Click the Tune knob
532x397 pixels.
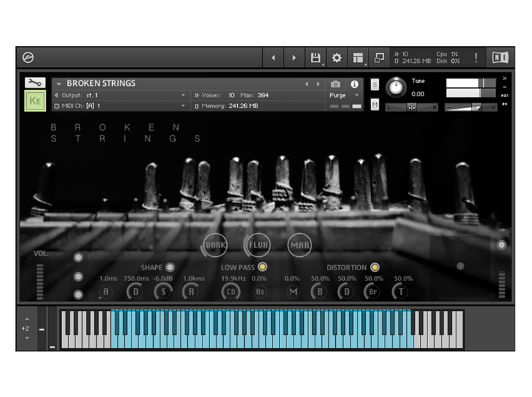(x=396, y=88)
